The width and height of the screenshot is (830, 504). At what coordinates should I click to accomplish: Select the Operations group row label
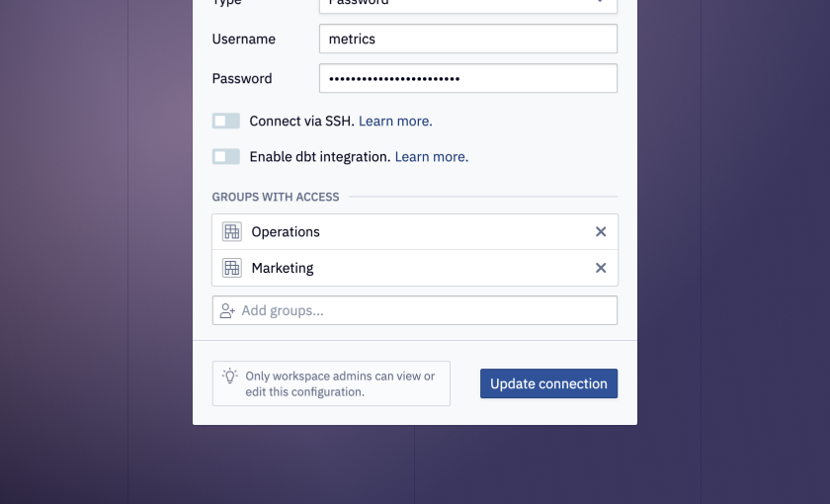click(x=286, y=232)
